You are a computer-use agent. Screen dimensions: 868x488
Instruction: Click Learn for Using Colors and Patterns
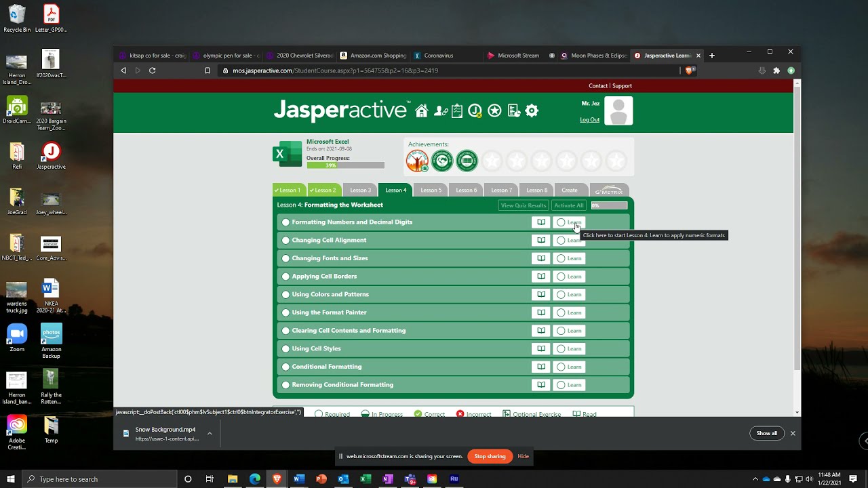click(x=569, y=294)
